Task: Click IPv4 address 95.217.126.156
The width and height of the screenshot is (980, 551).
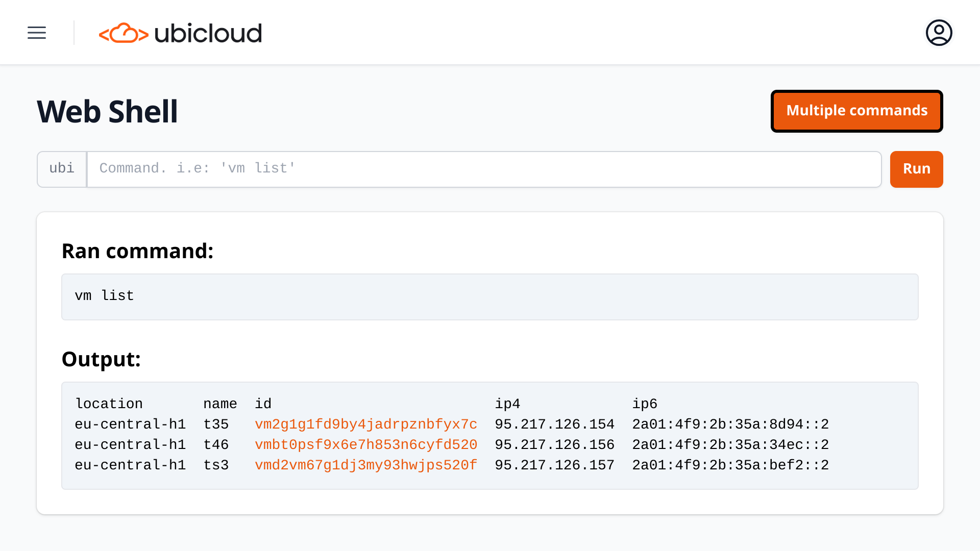Action: click(x=554, y=445)
